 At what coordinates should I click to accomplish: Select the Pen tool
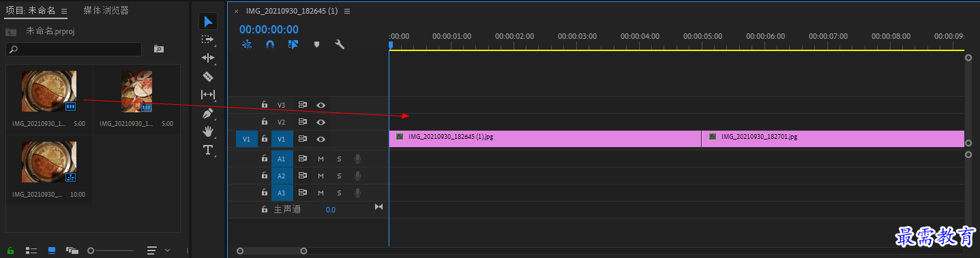point(208,113)
